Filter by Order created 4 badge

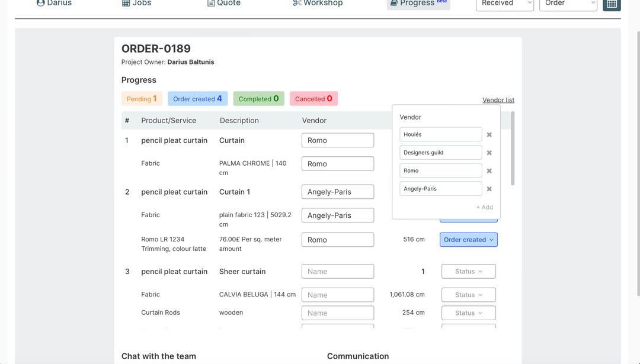[x=197, y=99]
